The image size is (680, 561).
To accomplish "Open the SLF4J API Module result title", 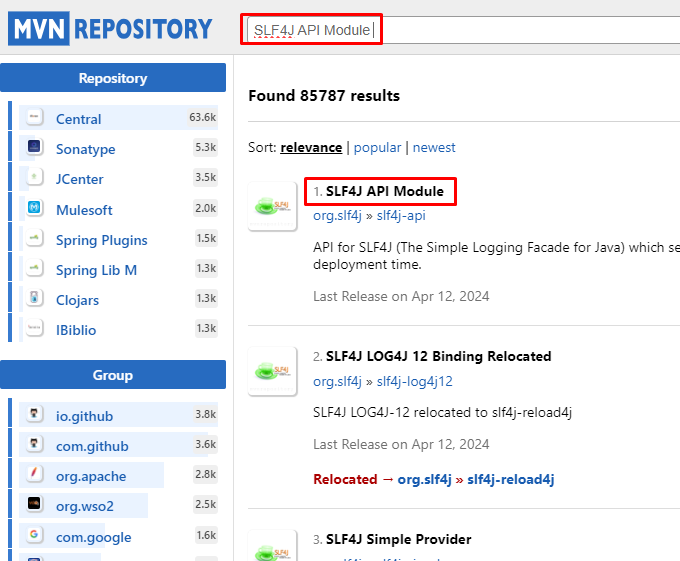I will tap(385, 191).
